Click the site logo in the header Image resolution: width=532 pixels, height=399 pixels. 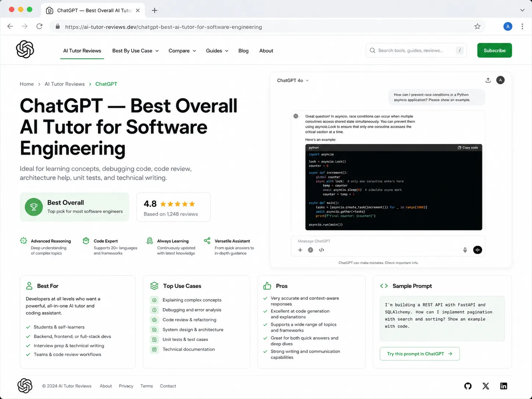pos(25,50)
